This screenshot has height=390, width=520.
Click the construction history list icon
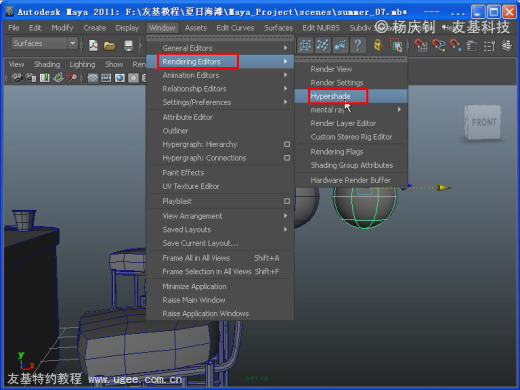(472, 46)
